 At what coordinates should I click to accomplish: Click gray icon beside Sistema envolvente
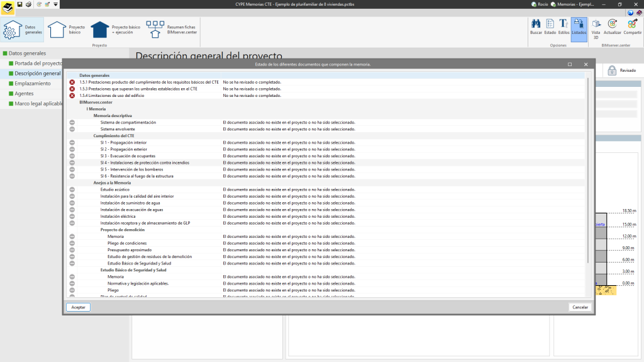click(x=72, y=129)
